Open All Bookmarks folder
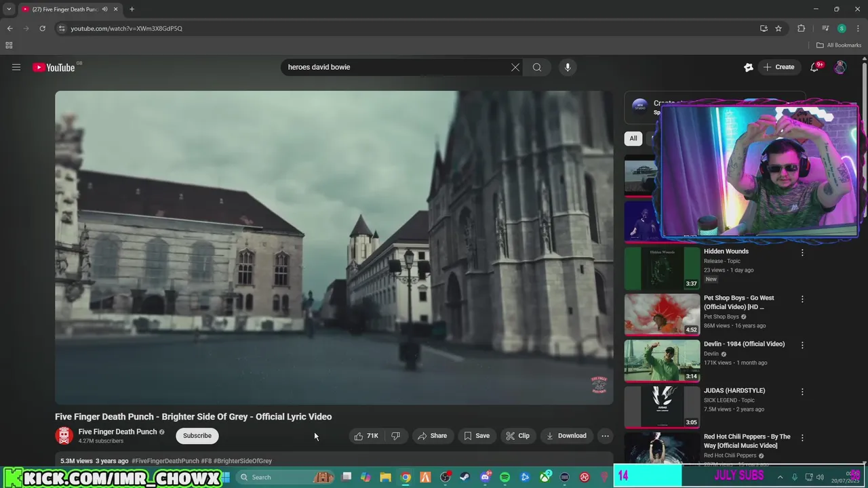This screenshot has height=488, width=868. point(839,45)
